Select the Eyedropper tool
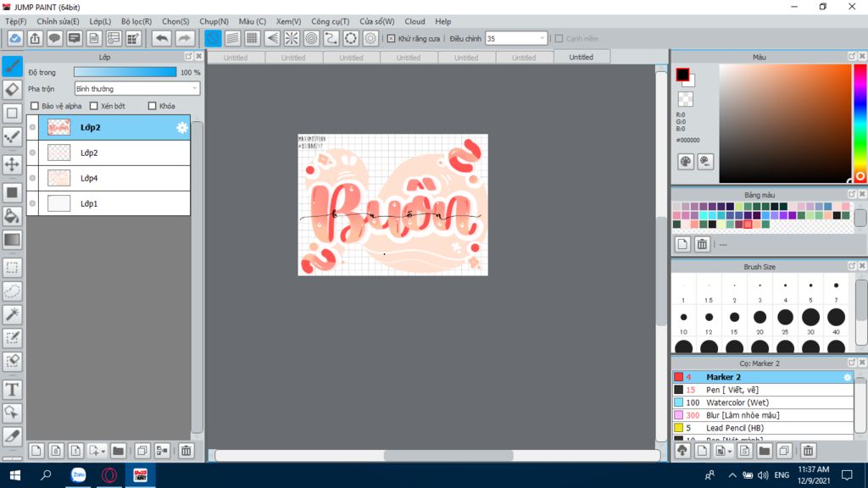Screen dimensions: 868x488 point(12,436)
